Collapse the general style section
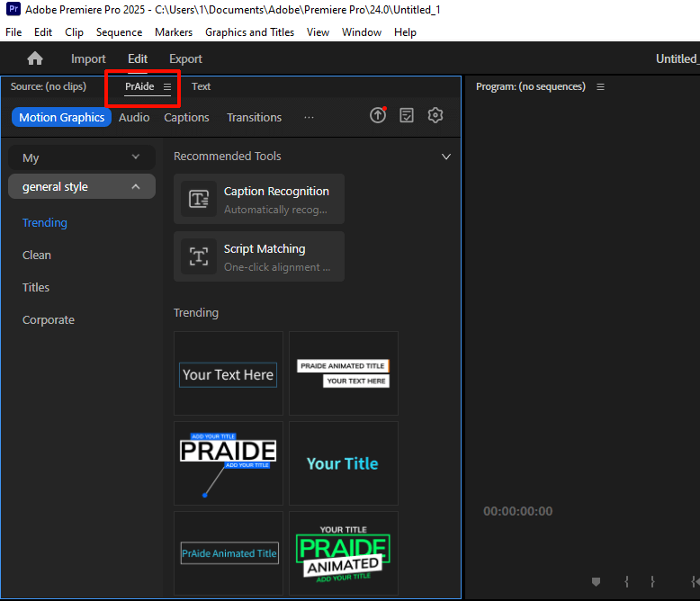 82,186
